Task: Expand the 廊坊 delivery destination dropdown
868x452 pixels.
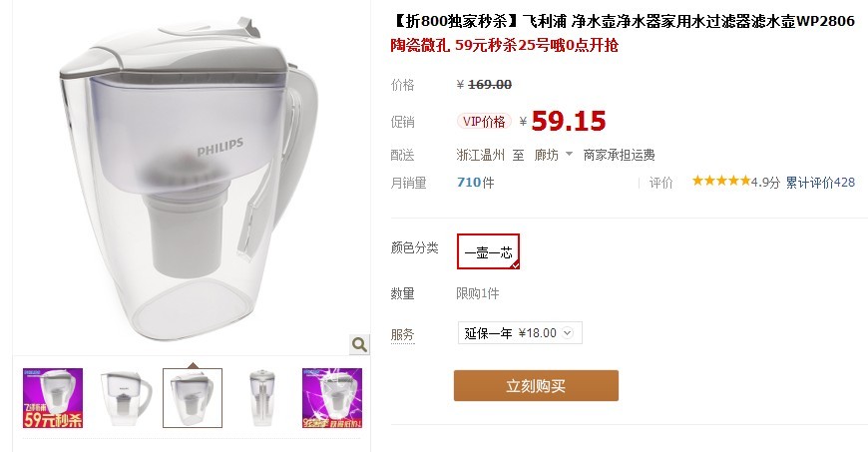Action: tap(553, 155)
